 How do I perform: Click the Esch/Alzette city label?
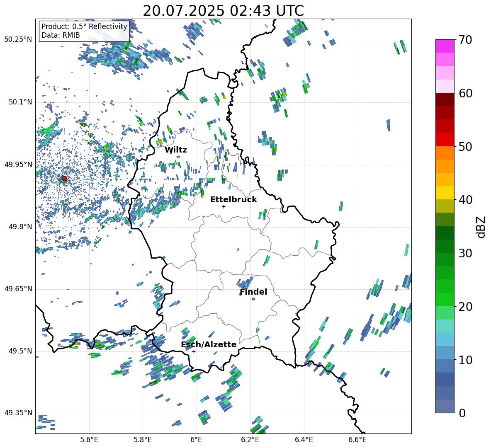tap(209, 344)
